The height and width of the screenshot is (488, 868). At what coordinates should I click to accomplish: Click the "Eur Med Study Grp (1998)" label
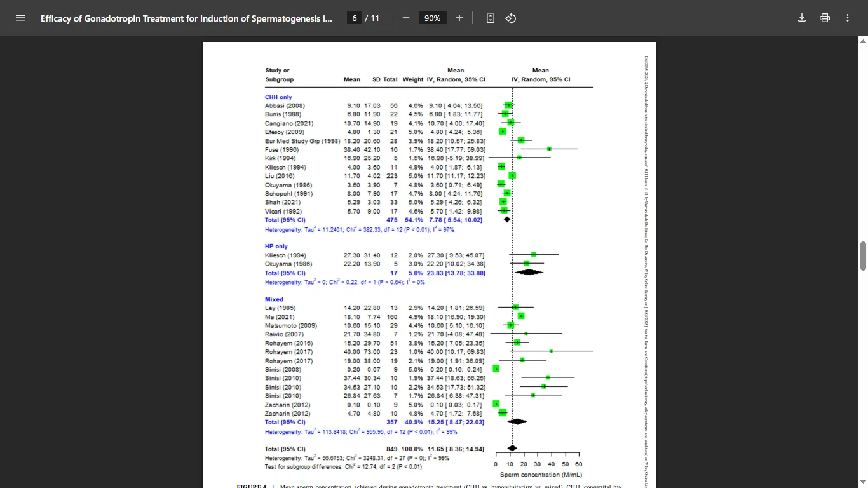(302, 140)
